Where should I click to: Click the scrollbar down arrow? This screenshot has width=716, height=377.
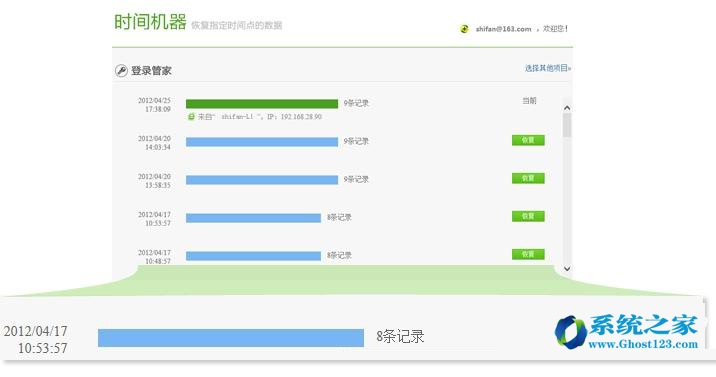point(567,269)
